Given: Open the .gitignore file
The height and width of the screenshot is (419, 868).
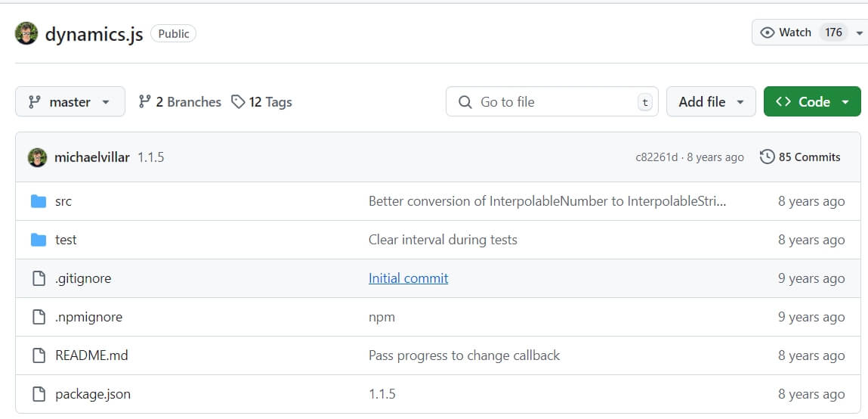Looking at the screenshot, I should click(83, 278).
